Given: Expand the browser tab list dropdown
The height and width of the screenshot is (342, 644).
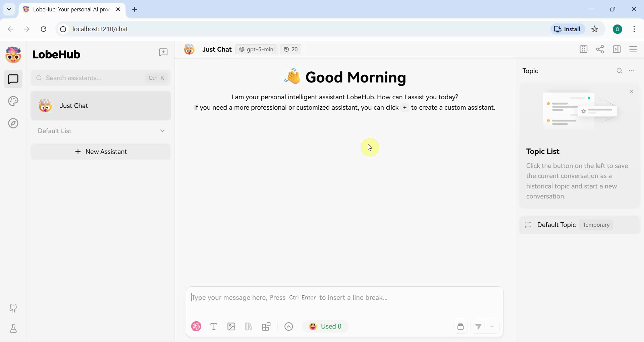Looking at the screenshot, I should [9, 9].
